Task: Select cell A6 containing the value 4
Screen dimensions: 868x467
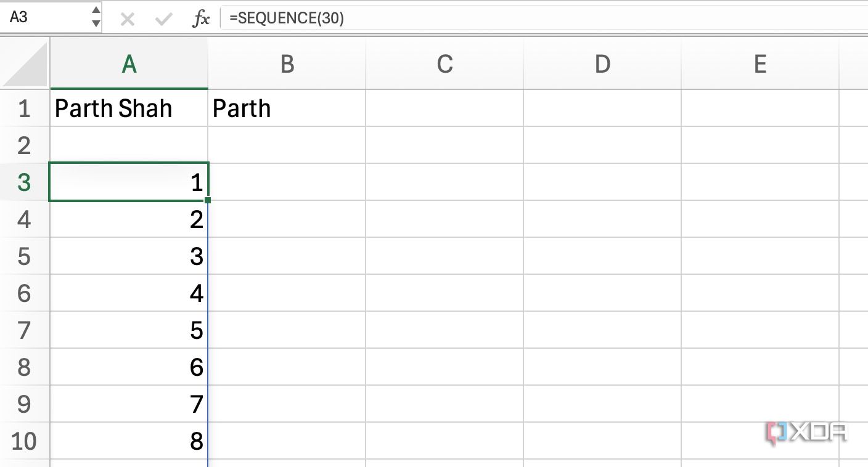Action: (x=128, y=293)
